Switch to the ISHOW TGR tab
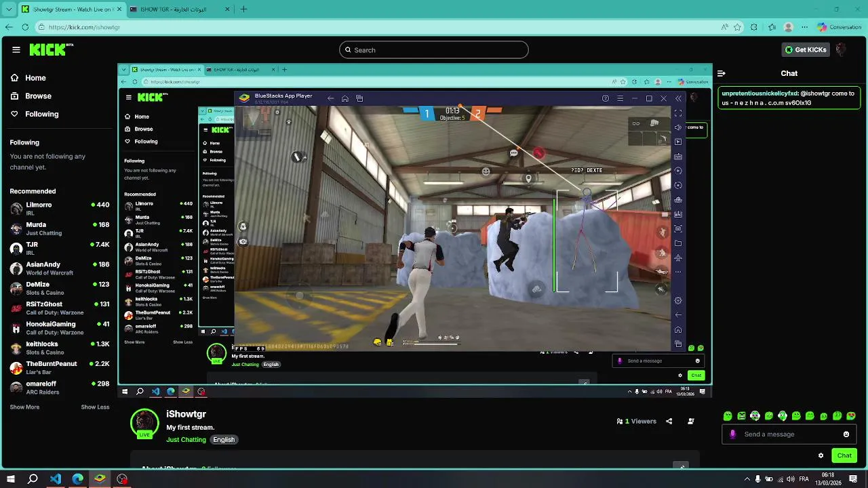The image size is (868, 488). [179, 9]
